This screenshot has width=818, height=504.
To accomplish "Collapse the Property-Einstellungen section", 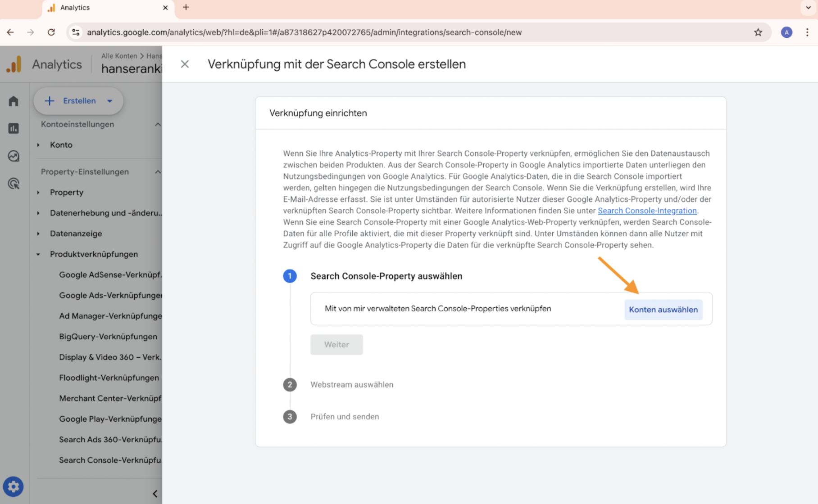I will coord(158,172).
